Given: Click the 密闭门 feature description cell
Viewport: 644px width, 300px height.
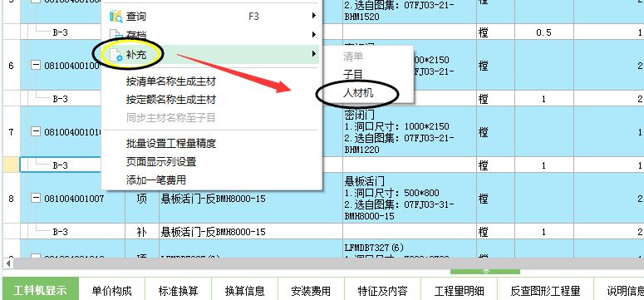Looking at the screenshot, I should click(410, 131).
